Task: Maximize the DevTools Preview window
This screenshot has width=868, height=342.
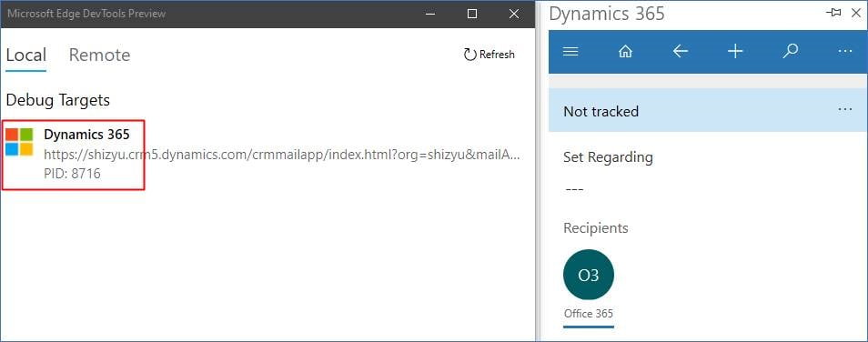Action: pos(472,14)
